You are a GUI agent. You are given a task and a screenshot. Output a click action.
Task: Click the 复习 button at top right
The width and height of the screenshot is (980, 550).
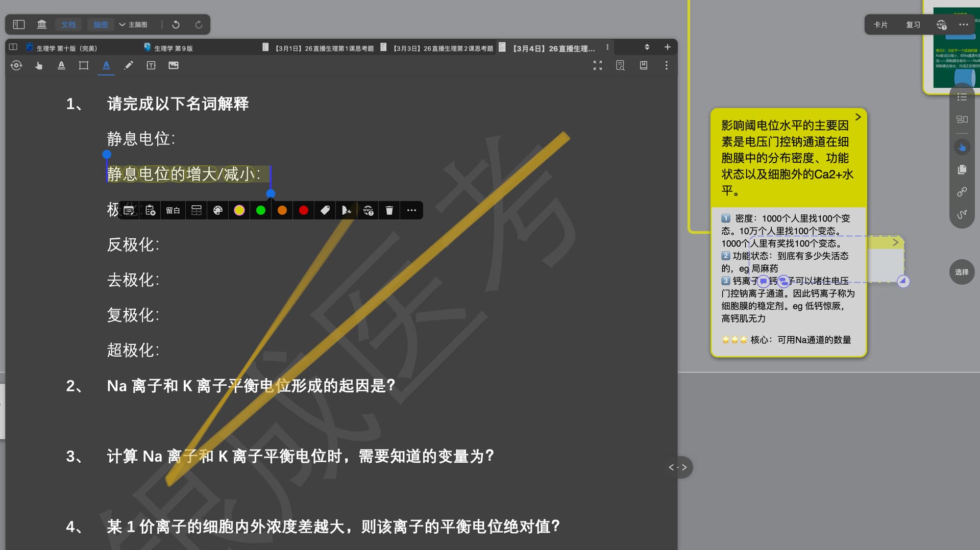[913, 24]
